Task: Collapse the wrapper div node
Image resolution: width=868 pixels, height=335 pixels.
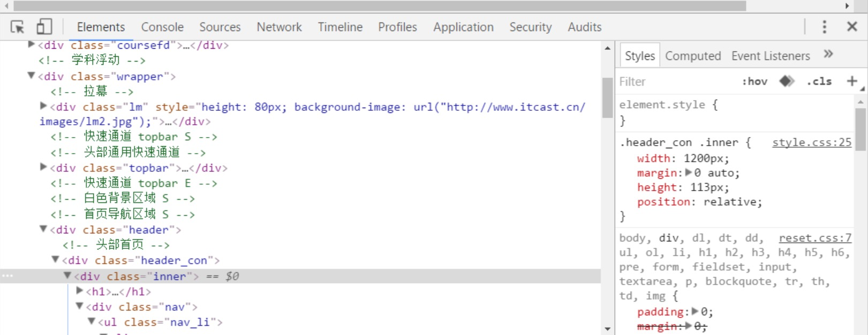Action: (32, 76)
